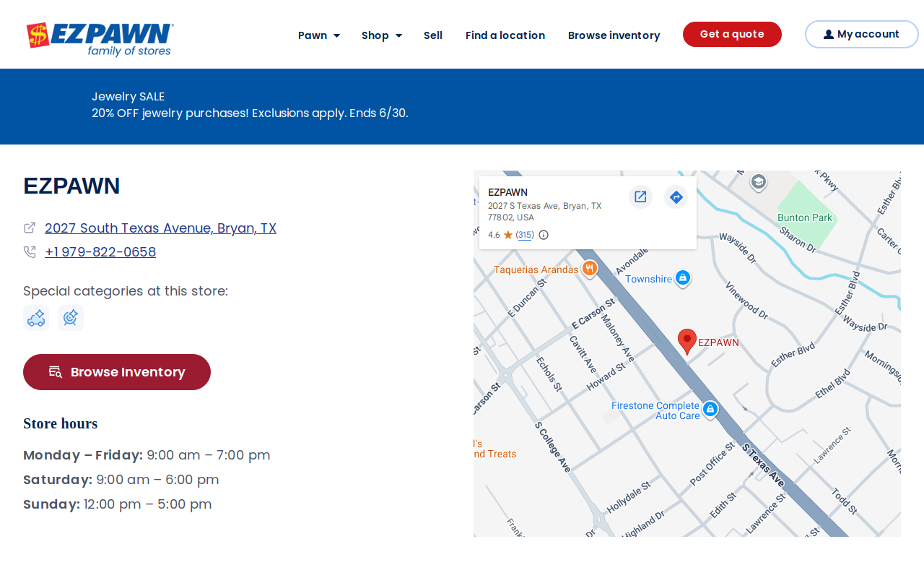Screen dimensions: 924x578
Task: Get directions using the map arrow icon
Action: point(676,197)
